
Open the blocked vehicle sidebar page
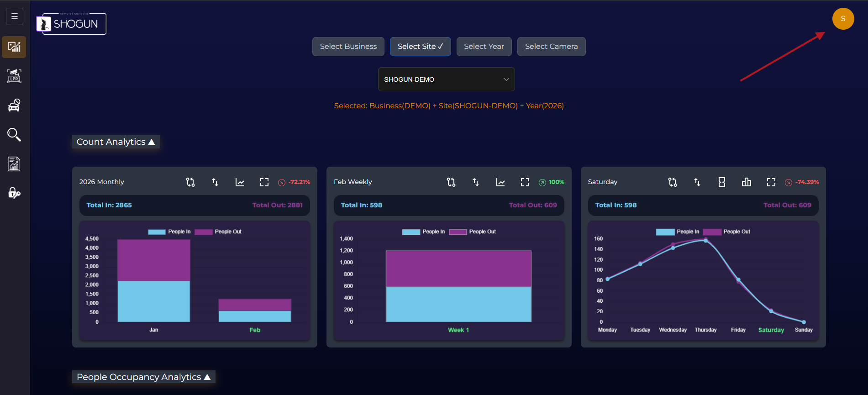[14, 105]
